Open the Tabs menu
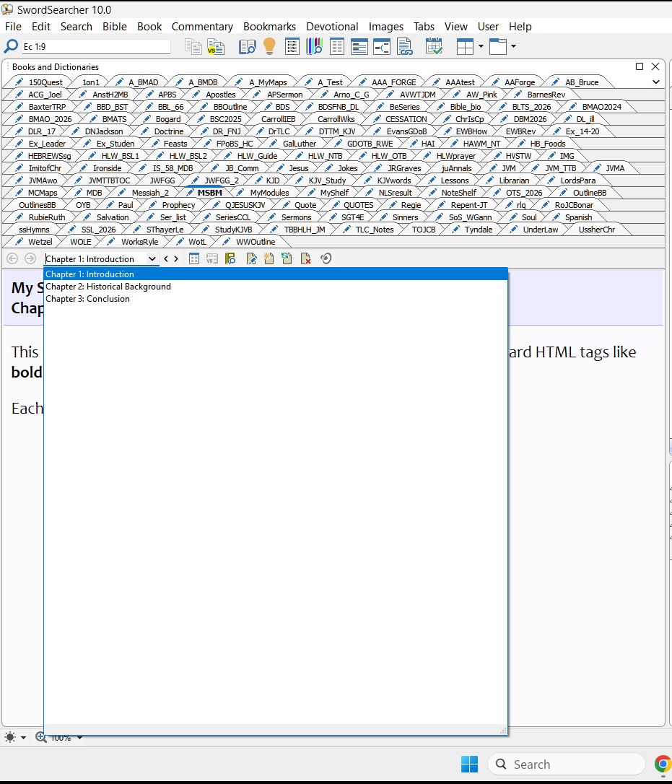 [x=424, y=27]
